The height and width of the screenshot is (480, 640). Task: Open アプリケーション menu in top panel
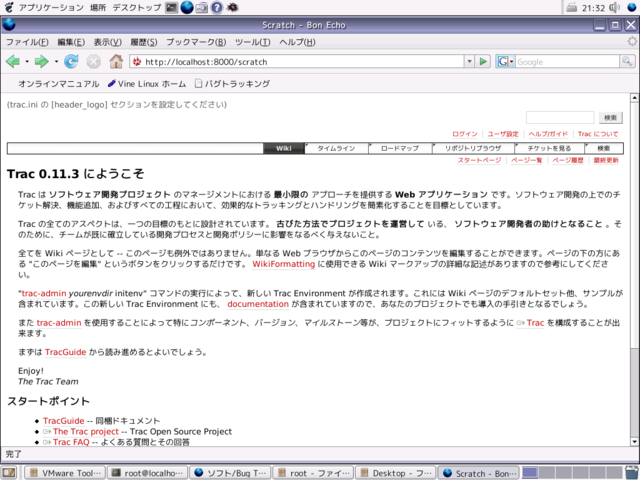[51, 7]
